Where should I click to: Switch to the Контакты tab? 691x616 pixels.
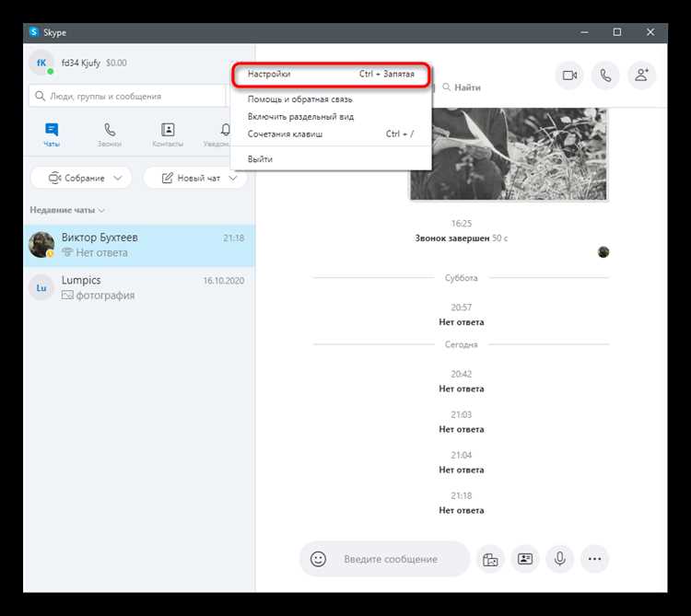(x=168, y=134)
